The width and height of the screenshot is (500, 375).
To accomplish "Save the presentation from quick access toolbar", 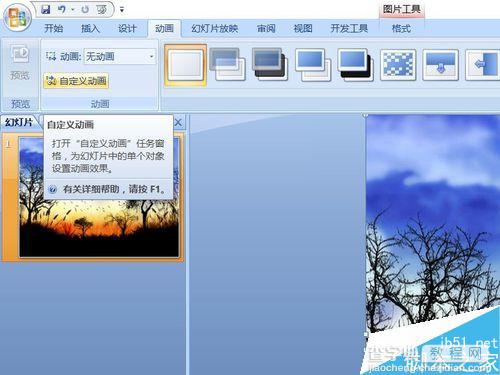I will tap(46, 9).
